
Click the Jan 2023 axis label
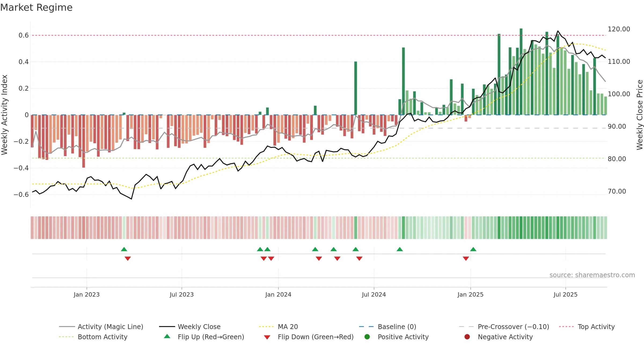(x=87, y=294)
